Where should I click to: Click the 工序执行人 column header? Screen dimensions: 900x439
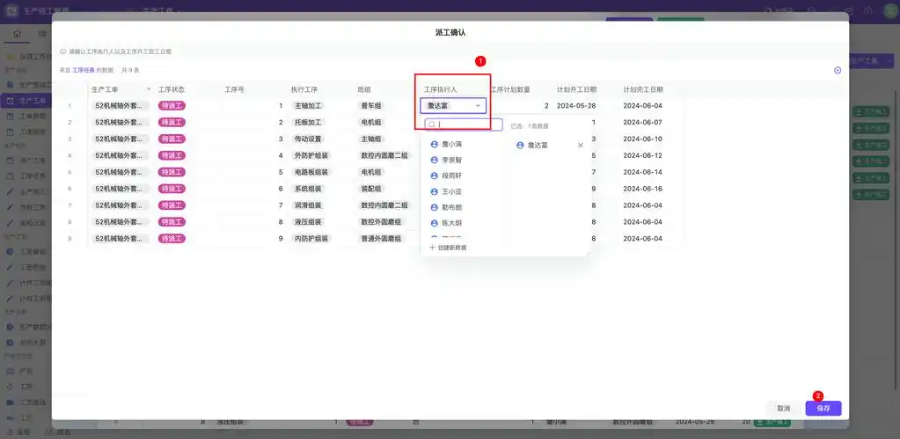[x=440, y=90]
